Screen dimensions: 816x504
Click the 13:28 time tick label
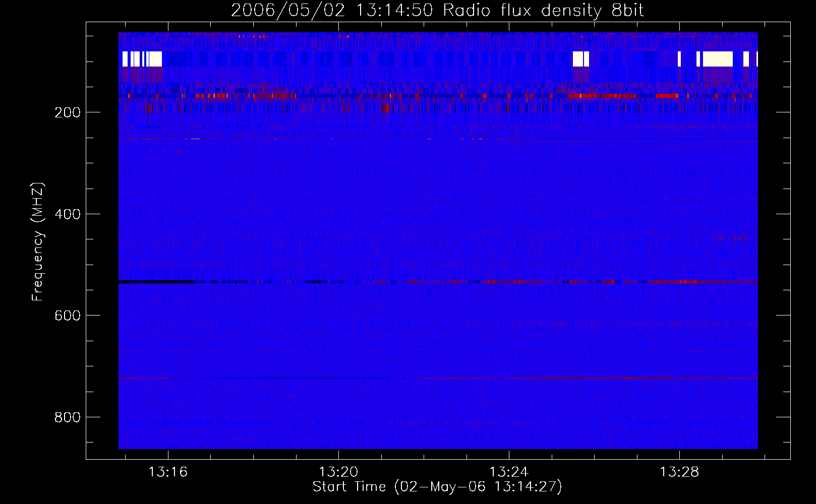point(680,472)
